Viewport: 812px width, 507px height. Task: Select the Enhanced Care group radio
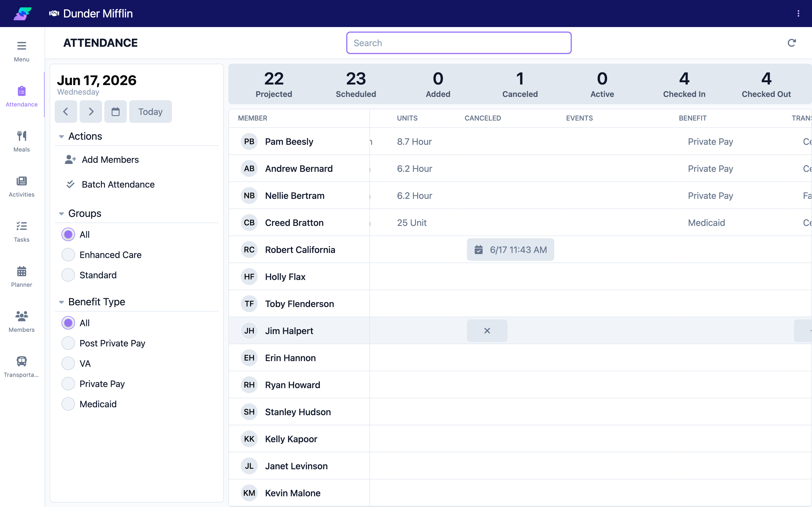click(x=68, y=255)
